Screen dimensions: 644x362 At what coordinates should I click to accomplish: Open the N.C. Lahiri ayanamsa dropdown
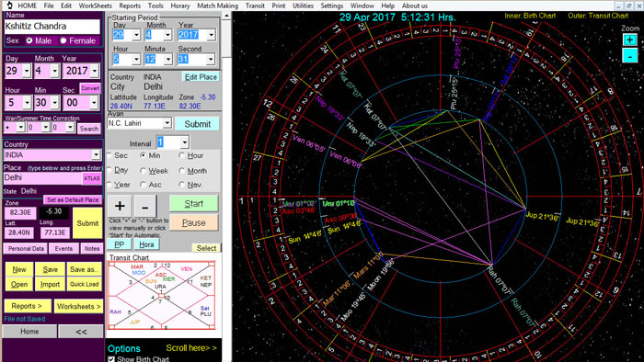tap(167, 123)
